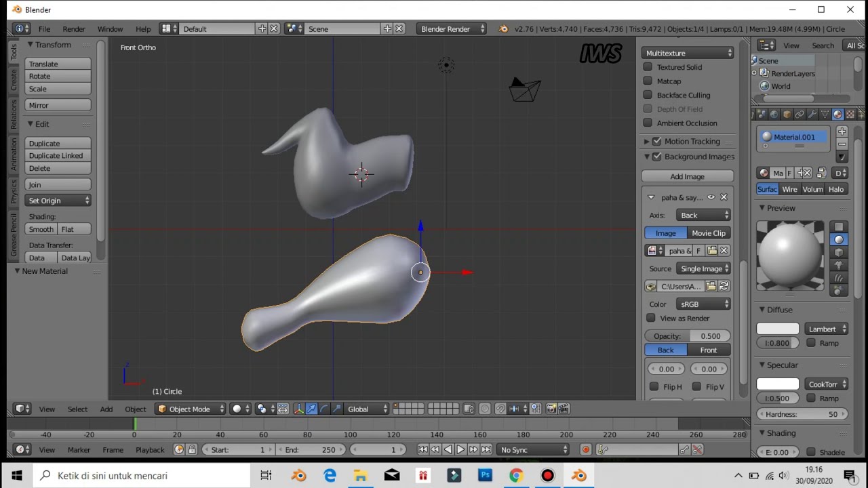Click the Opacity 0.500 slider
This screenshot has height=488, width=868.
click(688, 336)
